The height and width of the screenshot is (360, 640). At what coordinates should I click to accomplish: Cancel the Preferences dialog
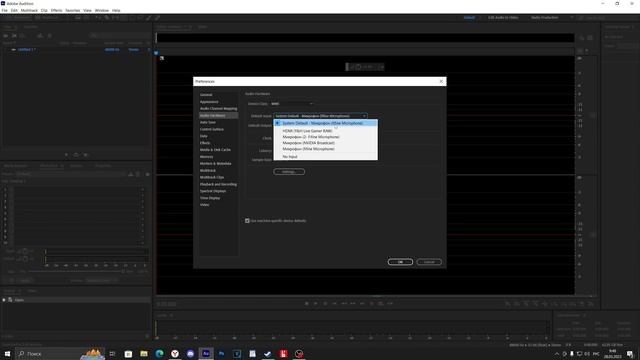coord(429,262)
